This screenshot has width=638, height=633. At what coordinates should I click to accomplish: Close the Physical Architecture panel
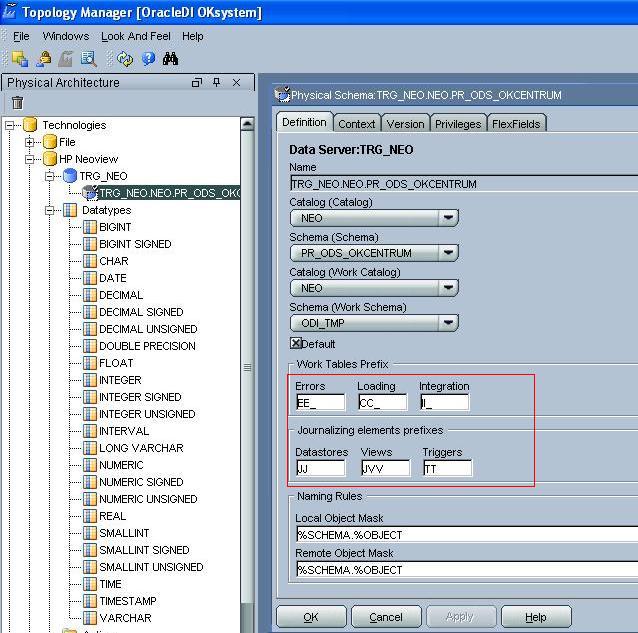(236, 83)
